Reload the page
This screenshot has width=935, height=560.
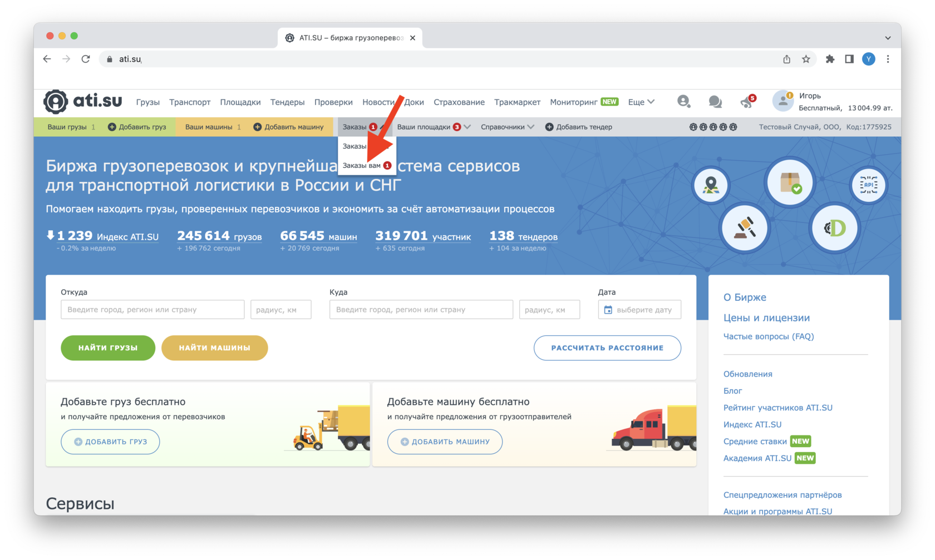point(86,59)
